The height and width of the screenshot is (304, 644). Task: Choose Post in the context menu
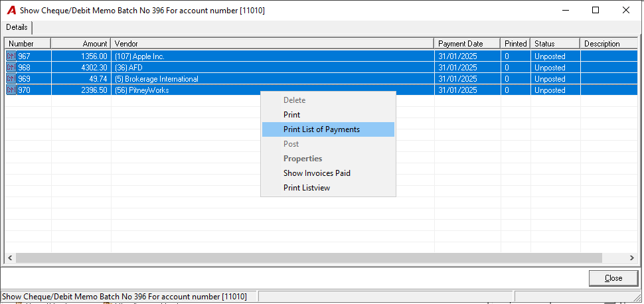[328, 144]
